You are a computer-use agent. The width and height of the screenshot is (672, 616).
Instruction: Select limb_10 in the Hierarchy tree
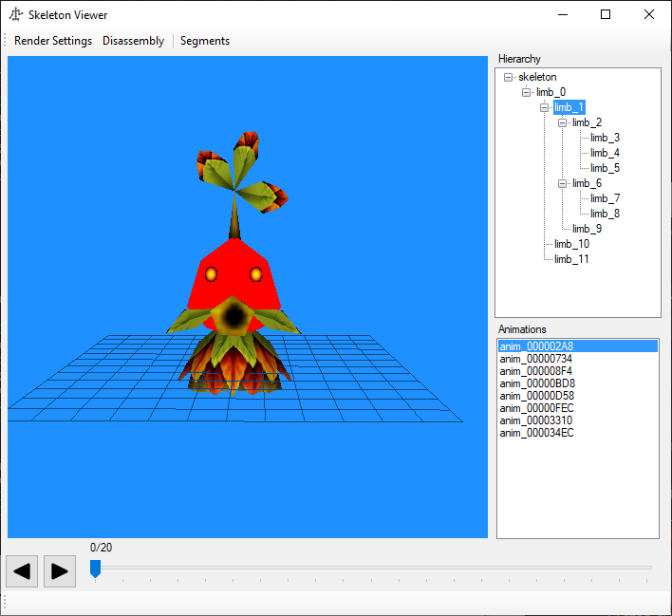(x=571, y=244)
